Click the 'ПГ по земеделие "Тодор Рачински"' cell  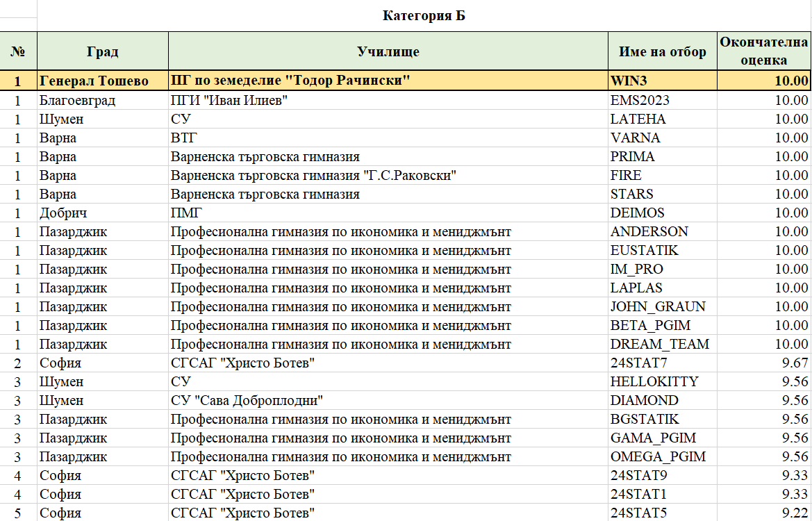pos(388,81)
